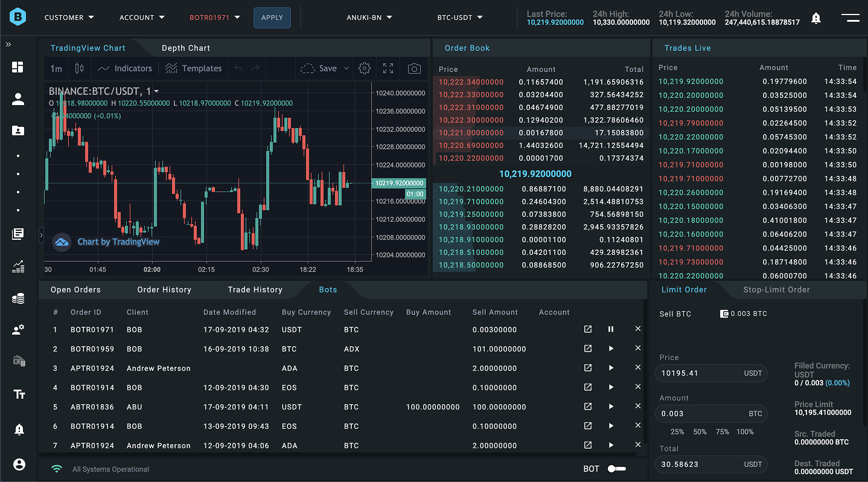The image size is (868, 482).
Task: Set amount to 25%
Action: pos(677,432)
